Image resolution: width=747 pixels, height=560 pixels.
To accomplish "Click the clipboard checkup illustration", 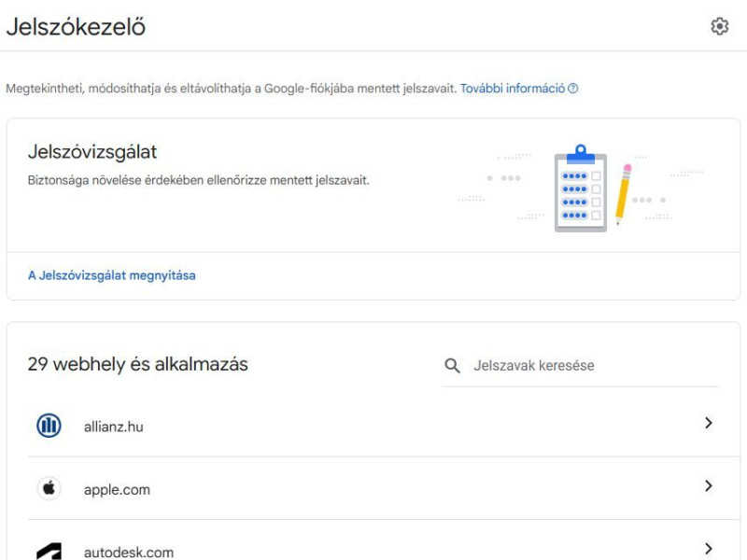I will coord(580,189).
